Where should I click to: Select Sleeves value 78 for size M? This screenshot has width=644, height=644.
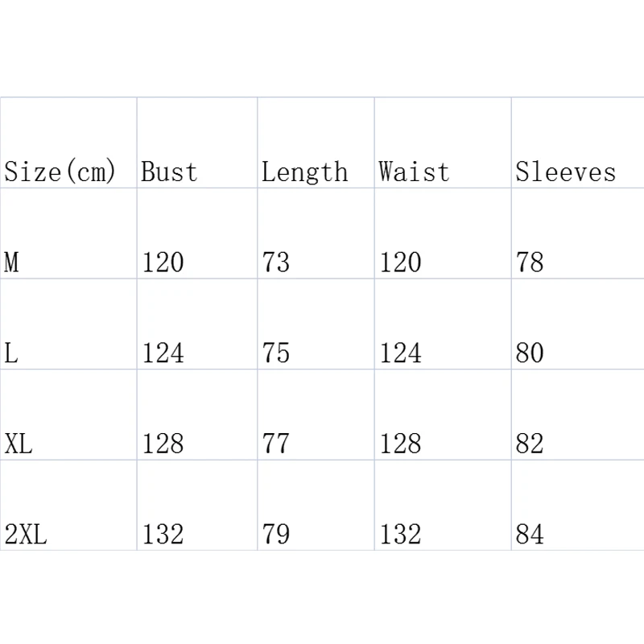530,262
